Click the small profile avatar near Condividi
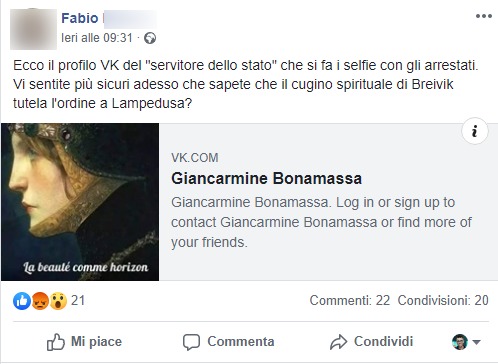The height and width of the screenshot is (364, 498). pos(460,342)
